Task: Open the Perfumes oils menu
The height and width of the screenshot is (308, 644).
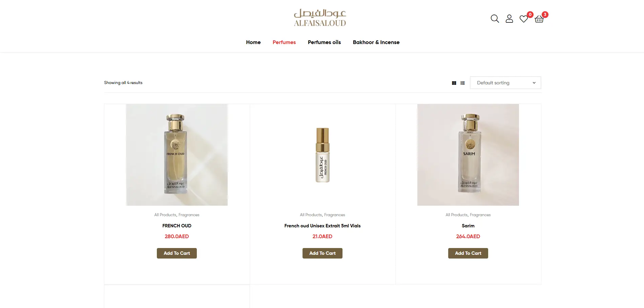Action: 324,42
